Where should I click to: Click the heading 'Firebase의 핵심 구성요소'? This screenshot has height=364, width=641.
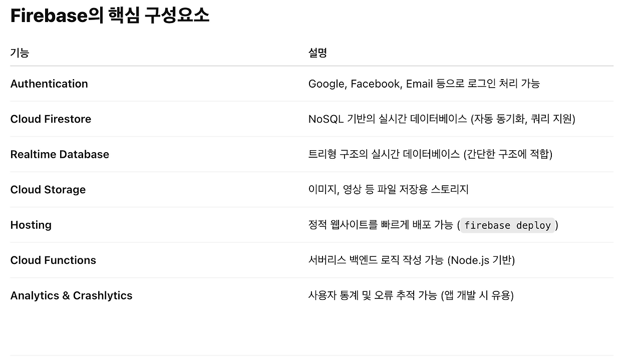tap(110, 16)
